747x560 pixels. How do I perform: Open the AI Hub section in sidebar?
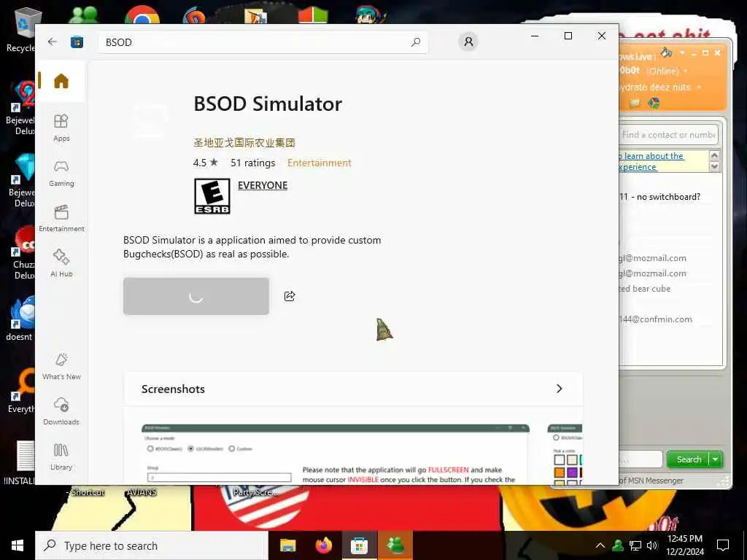coord(61,263)
